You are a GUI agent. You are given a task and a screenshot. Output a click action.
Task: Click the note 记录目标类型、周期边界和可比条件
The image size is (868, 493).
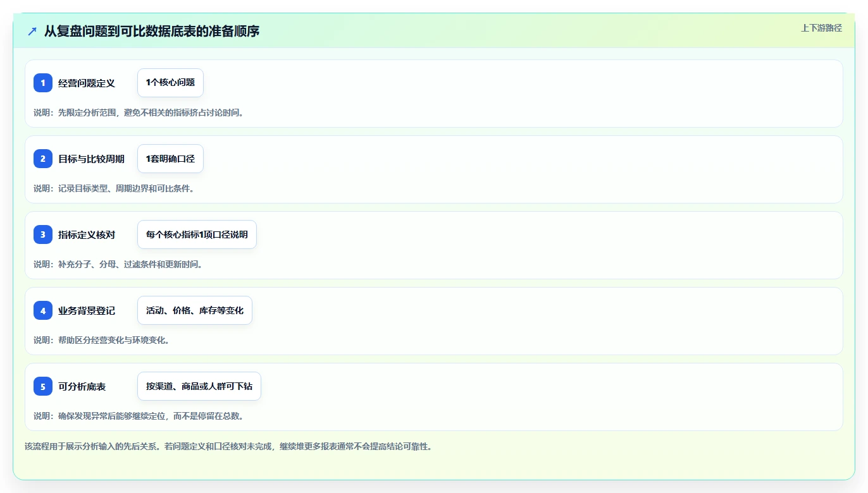click(x=126, y=188)
